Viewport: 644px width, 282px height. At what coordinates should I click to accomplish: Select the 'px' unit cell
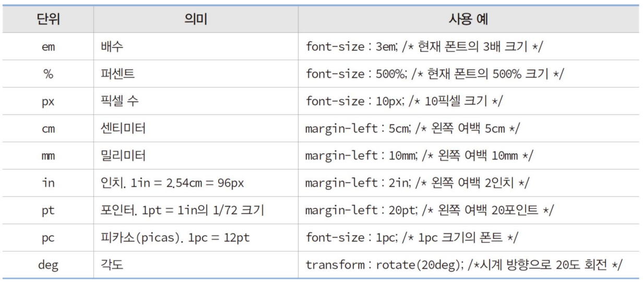click(x=48, y=101)
